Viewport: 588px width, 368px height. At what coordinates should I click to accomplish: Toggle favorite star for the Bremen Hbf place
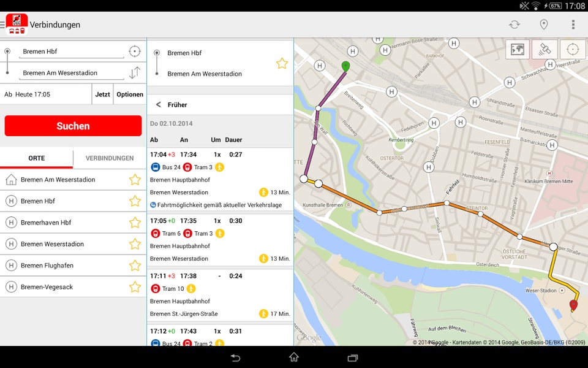coord(135,201)
